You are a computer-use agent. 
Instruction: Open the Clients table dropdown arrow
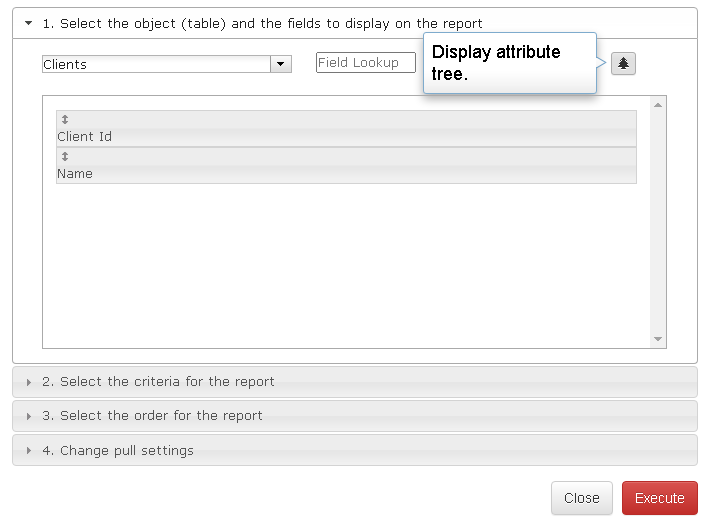[x=281, y=64]
